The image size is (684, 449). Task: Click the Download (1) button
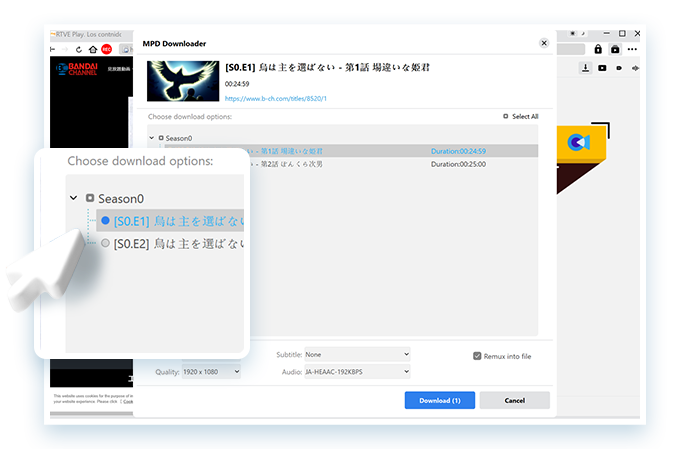(x=440, y=400)
